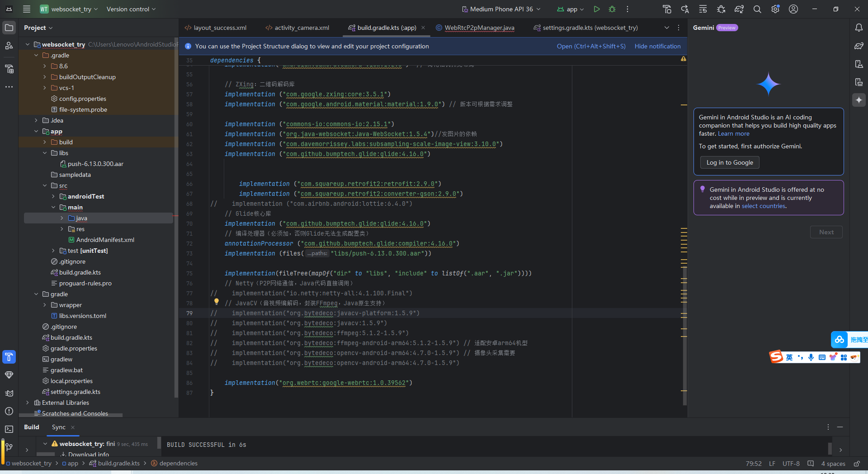Switch to activity_camera.xml tab

click(x=297, y=28)
